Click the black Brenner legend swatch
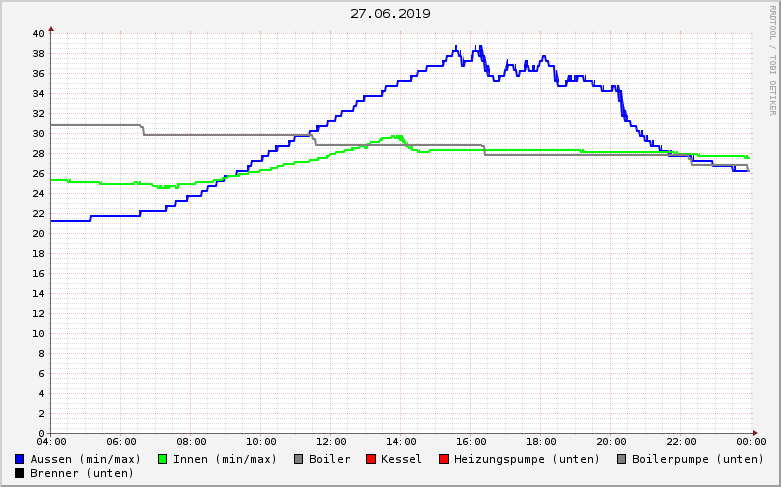Image resolution: width=781 pixels, height=487 pixels. click(x=19, y=473)
